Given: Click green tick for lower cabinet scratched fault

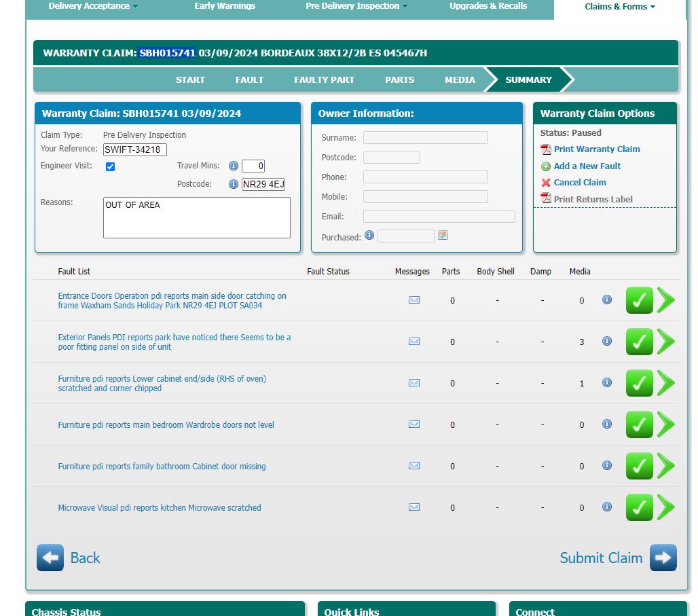Looking at the screenshot, I should 639,383.
